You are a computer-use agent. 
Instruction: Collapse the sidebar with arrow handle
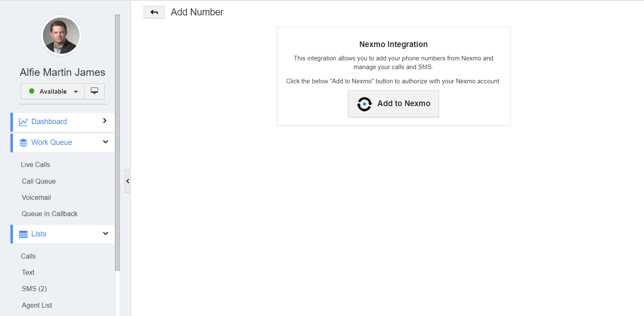[x=127, y=181]
